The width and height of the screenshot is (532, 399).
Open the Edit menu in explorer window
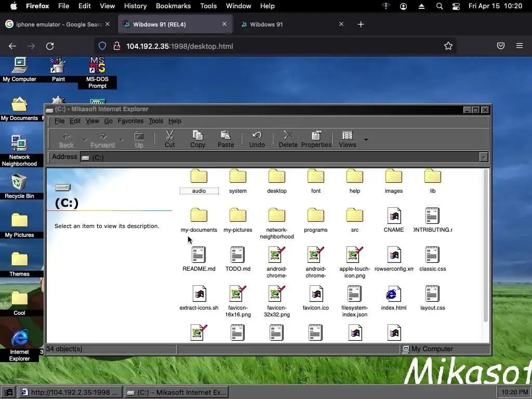[x=75, y=121]
